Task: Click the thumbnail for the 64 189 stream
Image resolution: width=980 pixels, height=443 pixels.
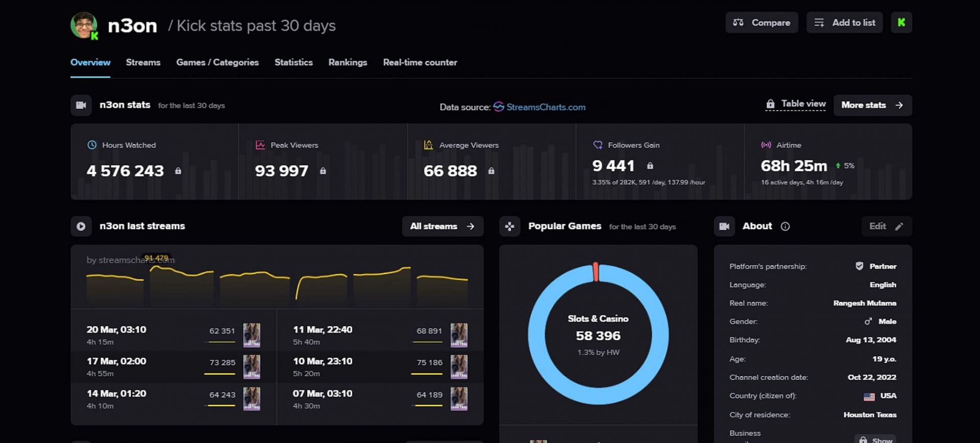Action: tap(459, 399)
